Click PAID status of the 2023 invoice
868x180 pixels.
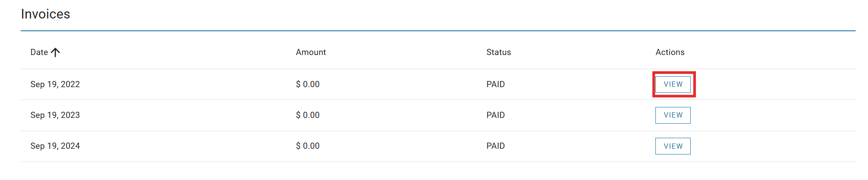pyautogui.click(x=495, y=115)
